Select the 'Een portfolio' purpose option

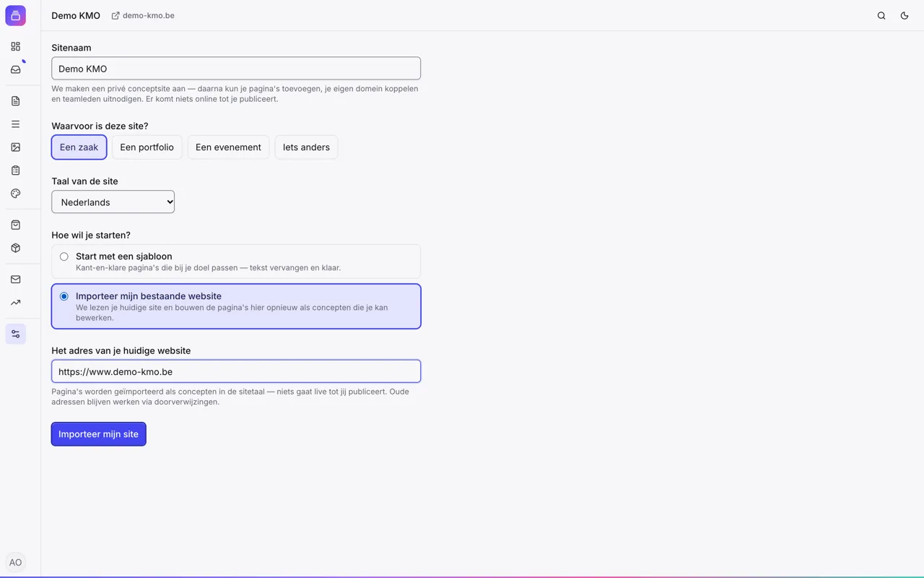click(x=147, y=147)
